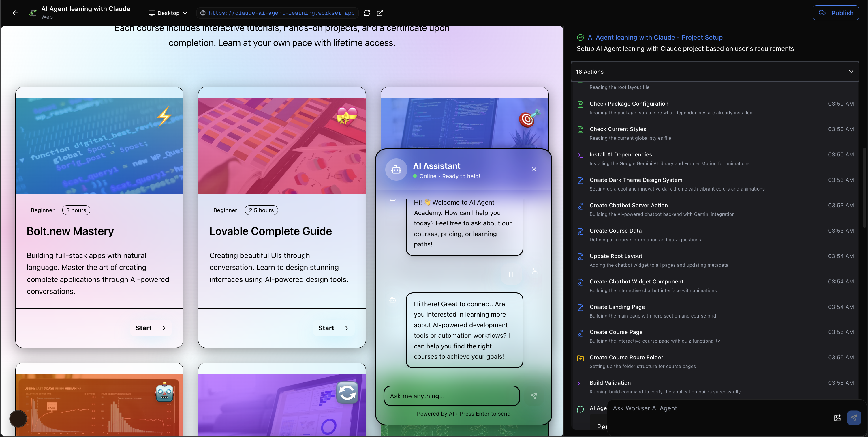Click the Ask me anything input
Screen dimensions: 868x437
click(452, 396)
